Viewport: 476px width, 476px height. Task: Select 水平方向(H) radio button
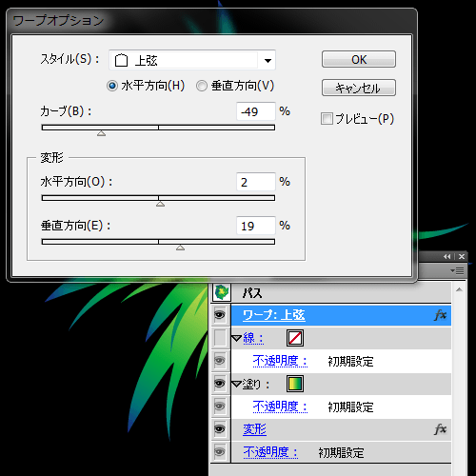click(112, 86)
